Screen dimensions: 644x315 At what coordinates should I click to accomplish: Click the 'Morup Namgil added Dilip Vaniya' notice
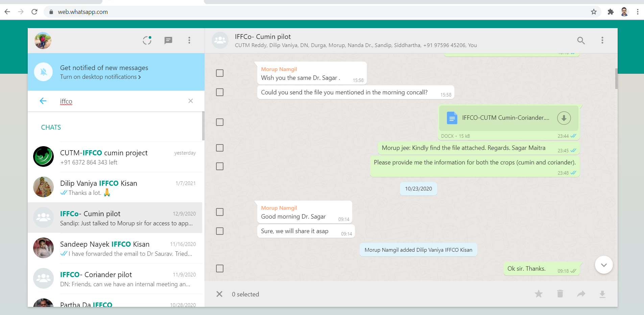coord(419,250)
